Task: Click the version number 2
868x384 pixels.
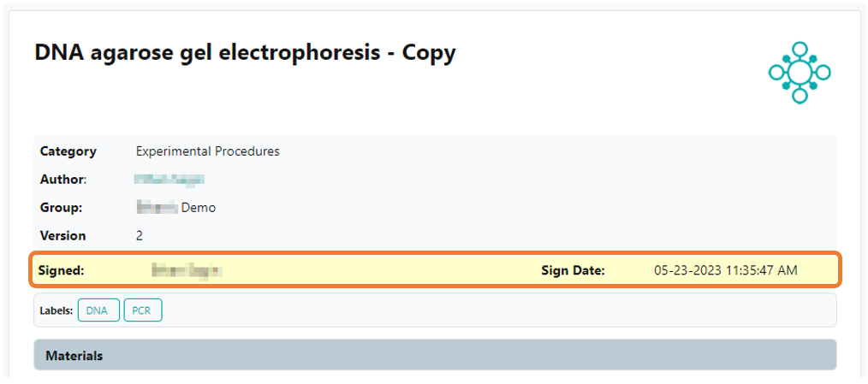Action: pos(140,235)
